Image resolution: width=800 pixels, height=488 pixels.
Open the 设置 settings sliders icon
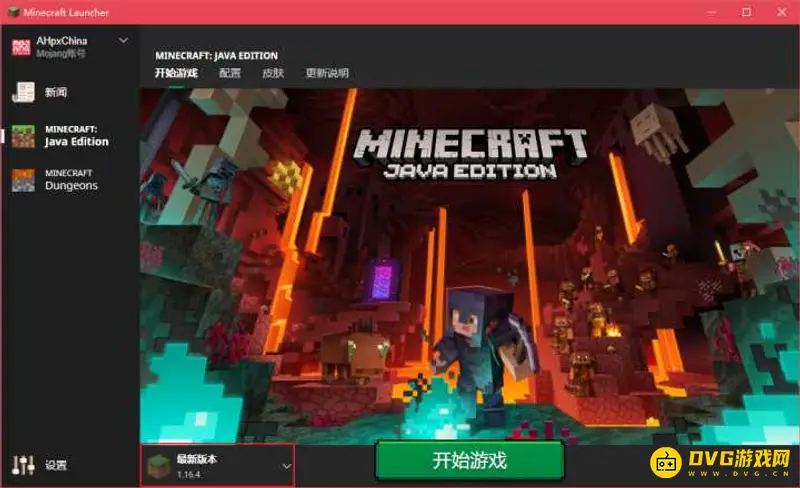(22, 465)
